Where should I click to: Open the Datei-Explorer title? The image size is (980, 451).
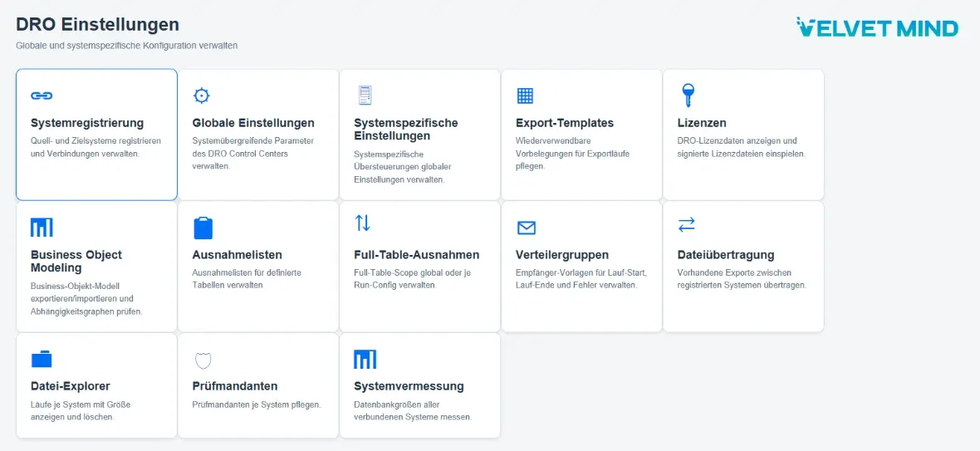[70, 387]
